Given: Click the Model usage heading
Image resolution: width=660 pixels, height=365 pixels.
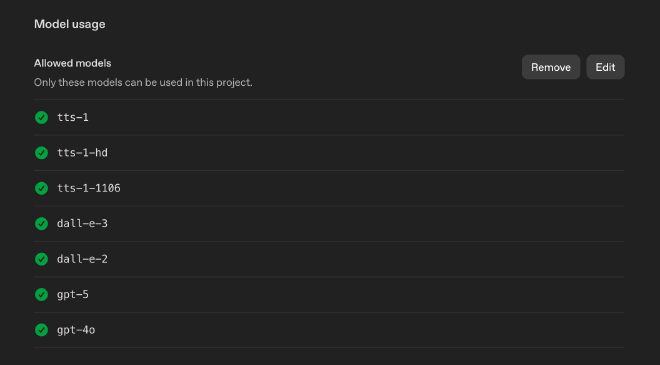Looking at the screenshot, I should (x=69, y=24).
